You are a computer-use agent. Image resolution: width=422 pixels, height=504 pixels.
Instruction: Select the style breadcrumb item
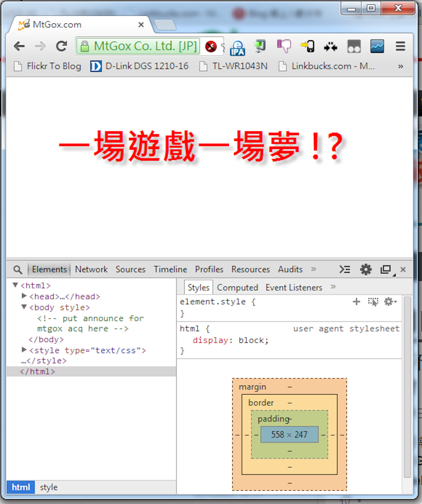click(x=49, y=487)
